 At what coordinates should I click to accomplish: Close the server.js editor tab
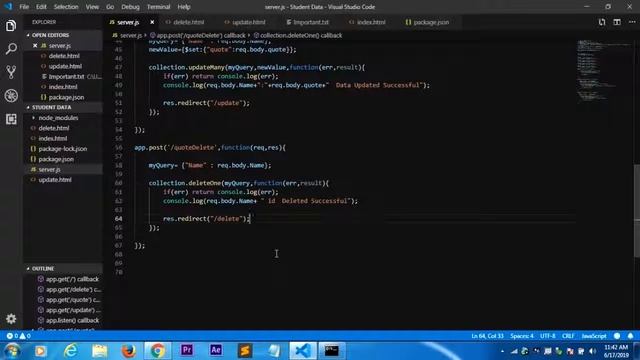(152, 22)
